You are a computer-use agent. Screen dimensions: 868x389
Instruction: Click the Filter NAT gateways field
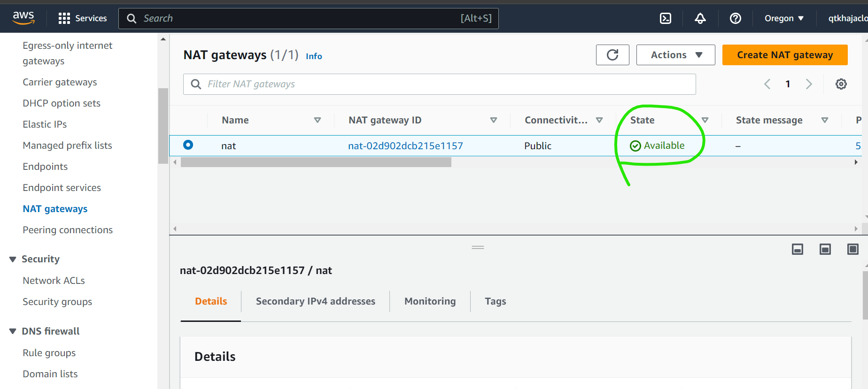(439, 84)
